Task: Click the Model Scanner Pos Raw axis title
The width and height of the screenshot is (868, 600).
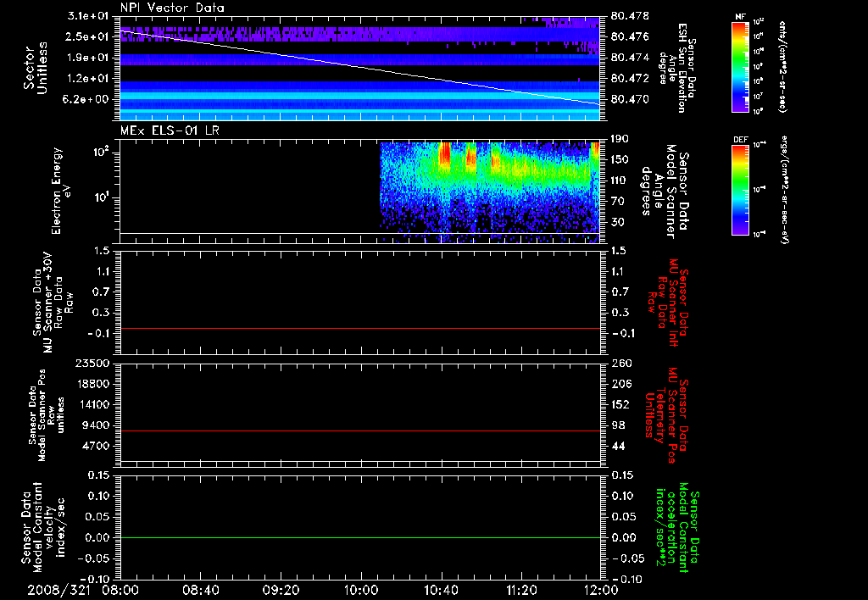Action: coord(47,415)
